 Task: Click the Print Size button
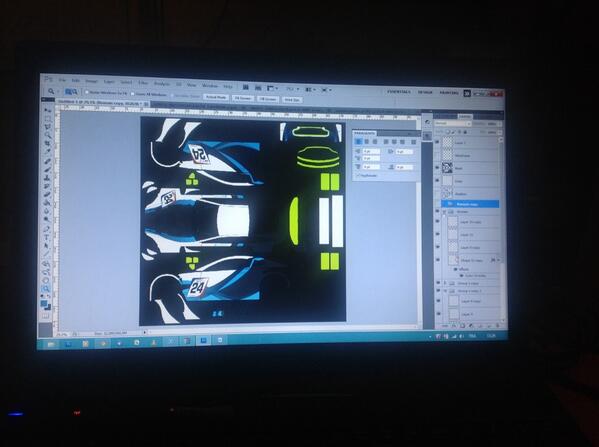click(x=292, y=100)
